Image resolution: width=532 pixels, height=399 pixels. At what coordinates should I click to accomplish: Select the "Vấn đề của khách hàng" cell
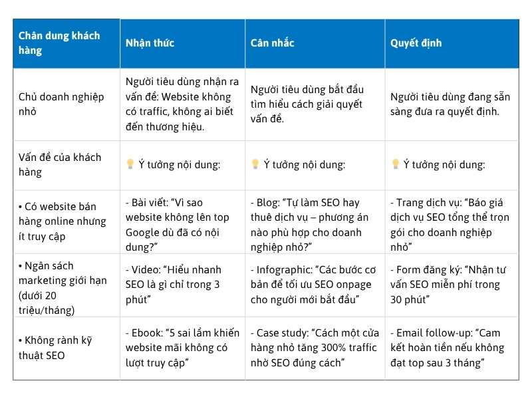pos(66,165)
